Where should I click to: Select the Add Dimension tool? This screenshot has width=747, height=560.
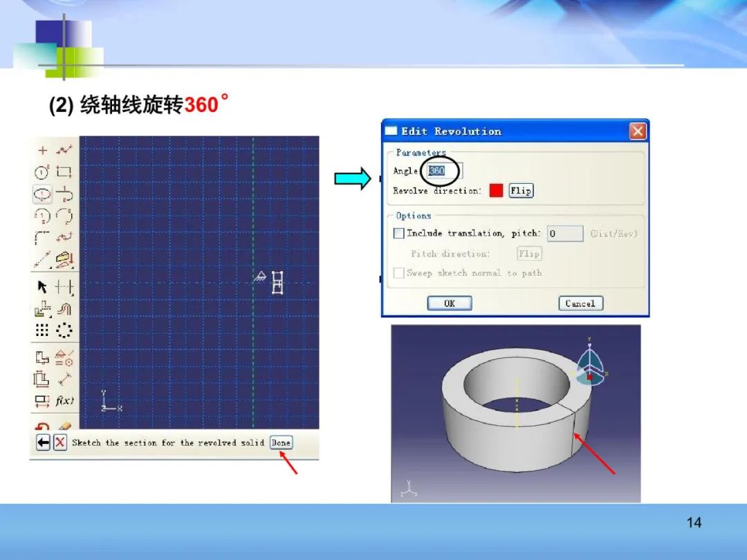[64, 380]
